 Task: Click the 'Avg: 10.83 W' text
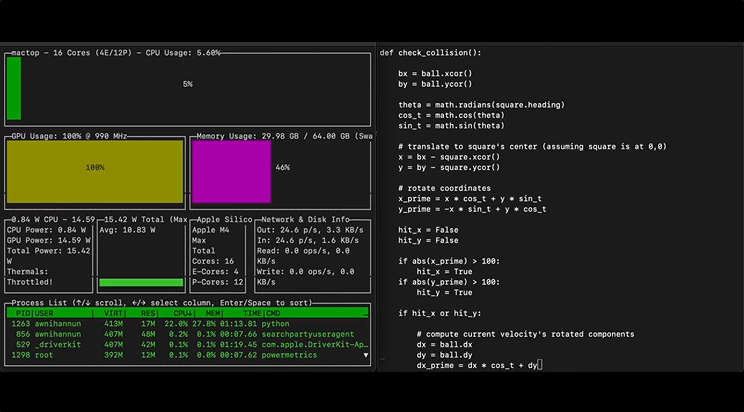(127, 230)
